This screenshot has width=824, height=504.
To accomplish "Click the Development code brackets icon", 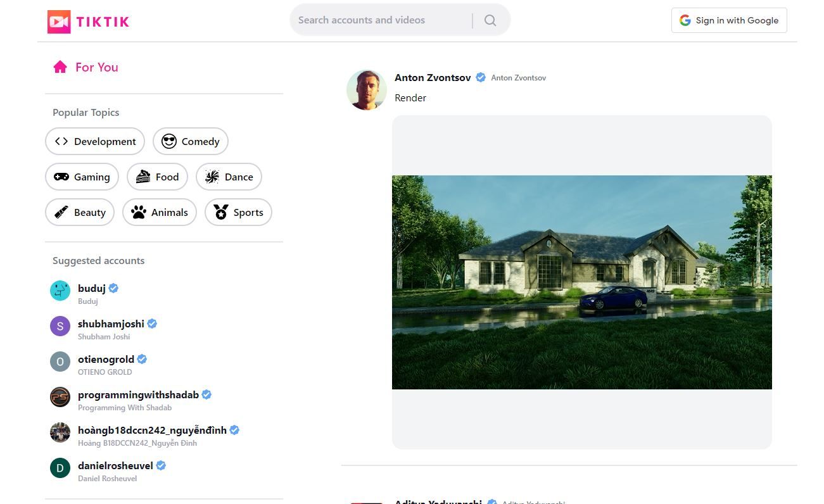I will 61,141.
